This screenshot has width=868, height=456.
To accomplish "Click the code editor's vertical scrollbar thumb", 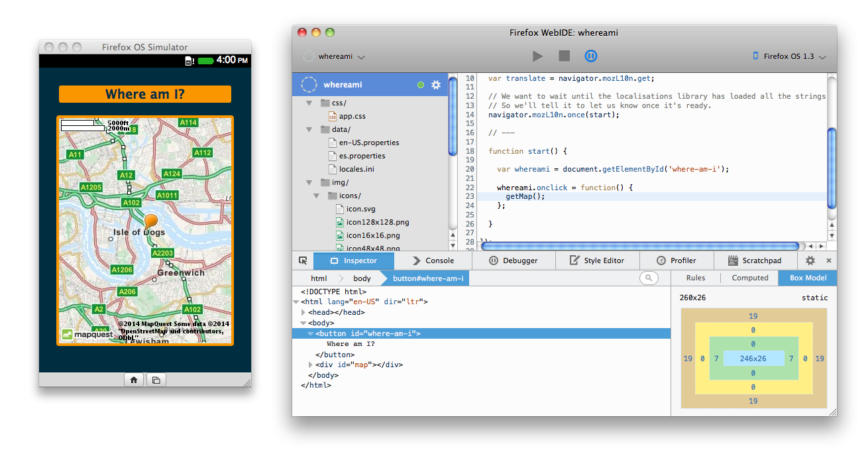I will coord(832,168).
